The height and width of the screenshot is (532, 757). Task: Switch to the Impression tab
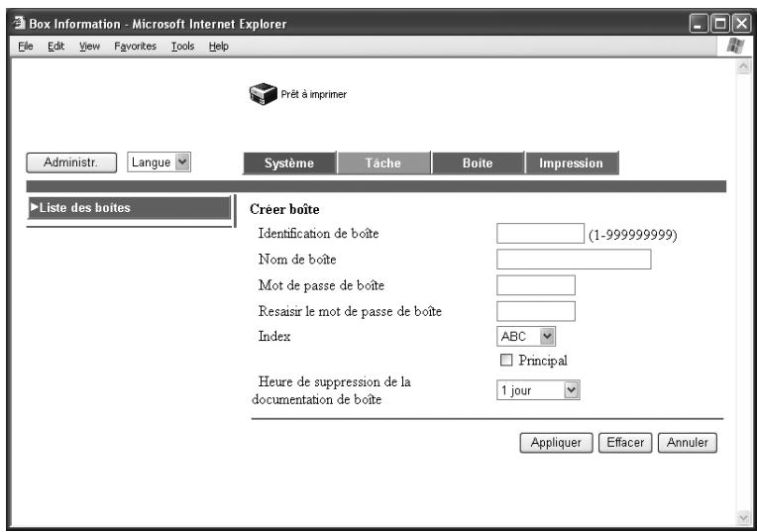tap(571, 163)
